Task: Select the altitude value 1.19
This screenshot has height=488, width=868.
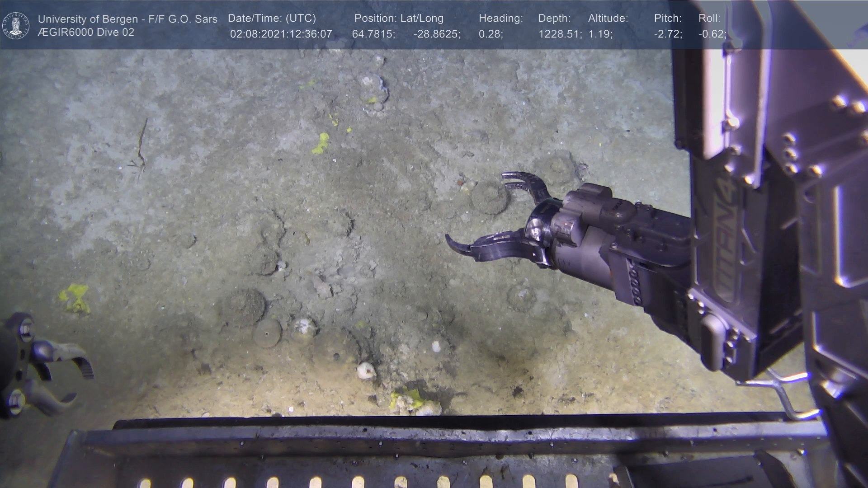Action: (x=600, y=34)
